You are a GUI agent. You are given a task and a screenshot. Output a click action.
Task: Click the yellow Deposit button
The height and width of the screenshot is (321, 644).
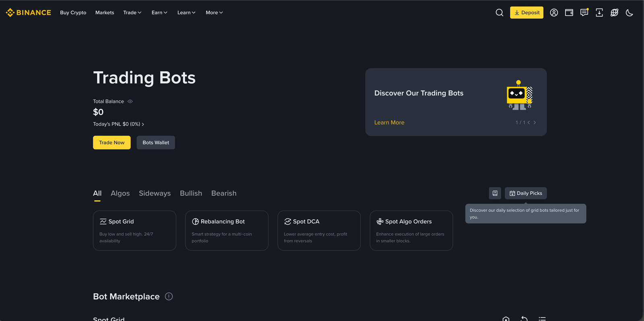pyautogui.click(x=527, y=12)
